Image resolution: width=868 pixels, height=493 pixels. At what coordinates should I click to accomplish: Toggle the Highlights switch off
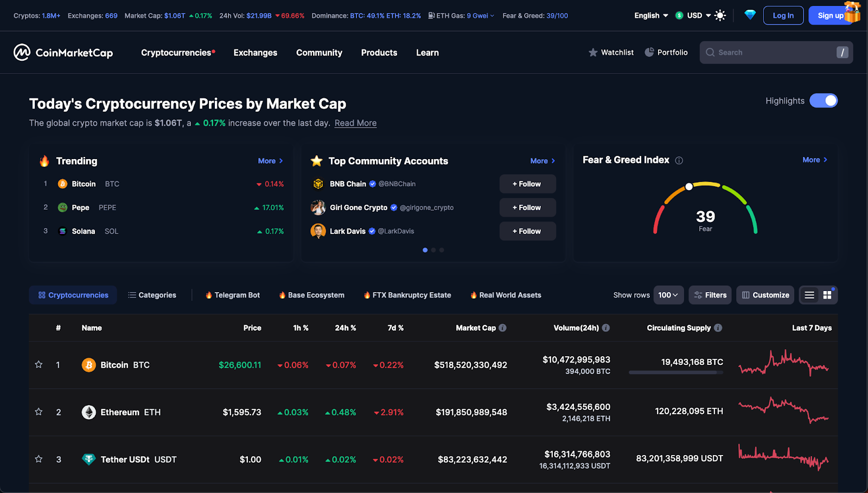pos(823,100)
